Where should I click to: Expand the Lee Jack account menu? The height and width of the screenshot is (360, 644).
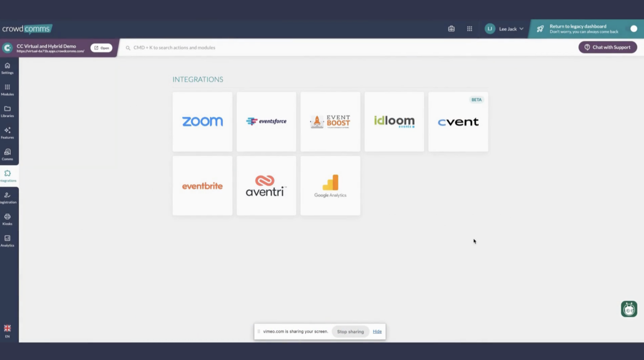click(x=505, y=29)
